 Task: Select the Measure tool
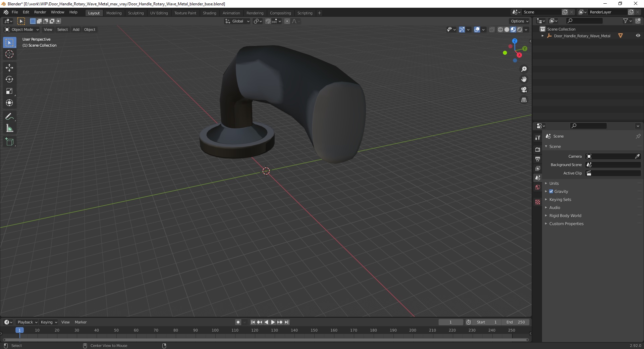point(9,128)
